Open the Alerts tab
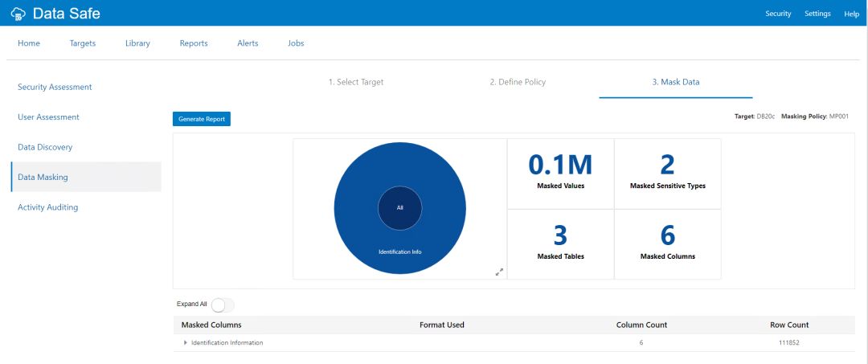 tap(248, 43)
